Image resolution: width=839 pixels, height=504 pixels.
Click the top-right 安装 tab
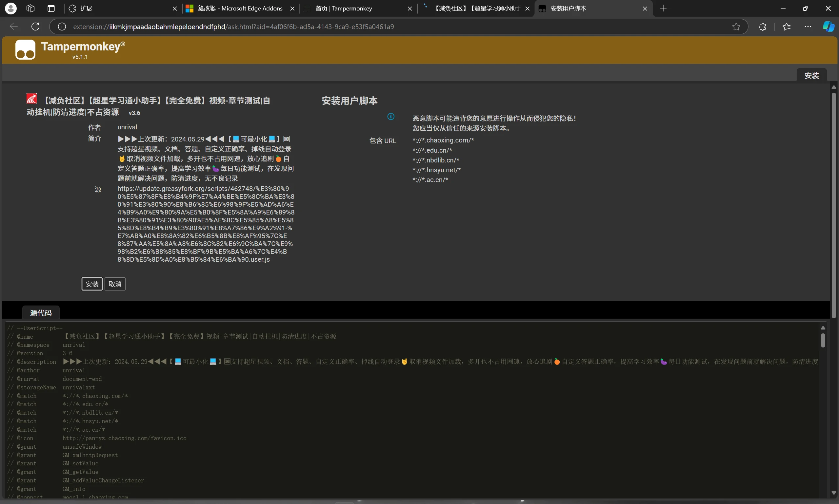point(811,75)
